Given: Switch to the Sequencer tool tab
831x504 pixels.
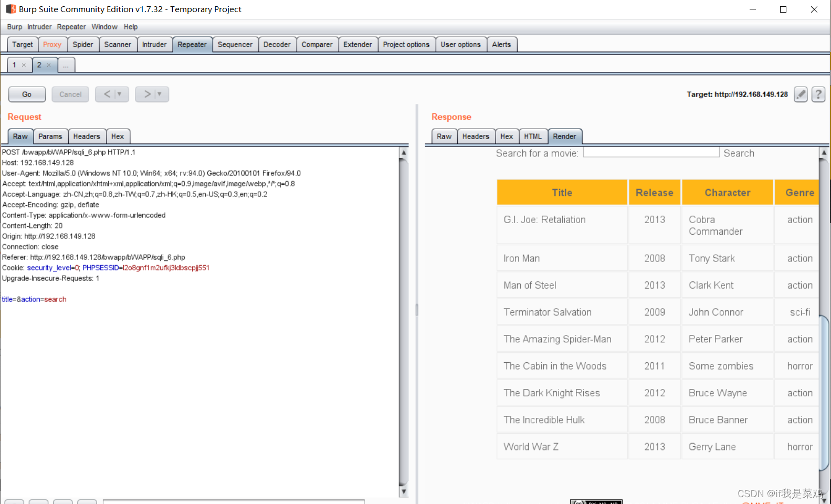Looking at the screenshot, I should click(x=235, y=45).
